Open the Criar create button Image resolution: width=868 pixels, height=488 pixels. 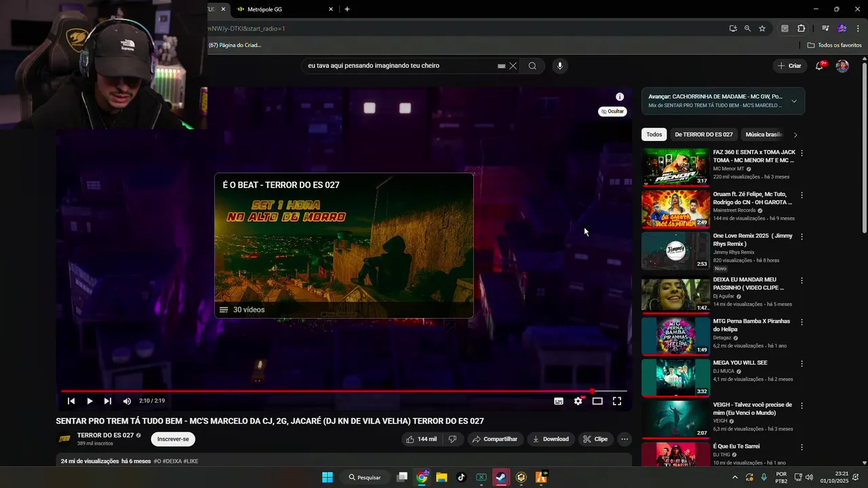[x=789, y=66]
